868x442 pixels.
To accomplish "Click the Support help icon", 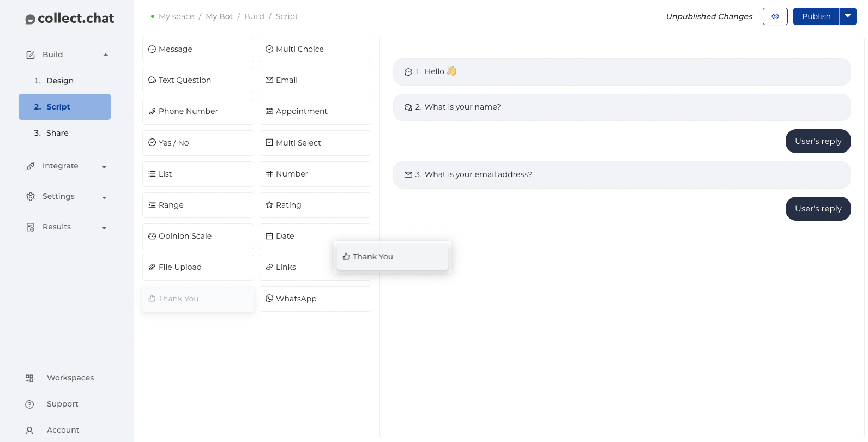I will 29,404.
